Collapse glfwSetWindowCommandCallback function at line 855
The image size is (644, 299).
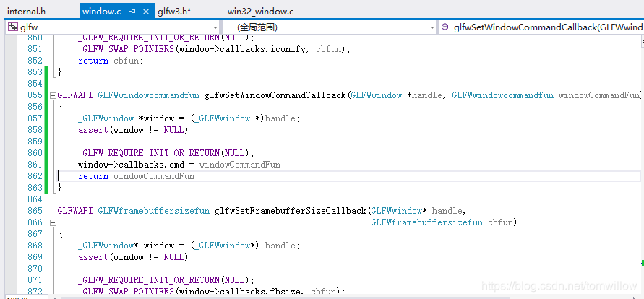point(53,95)
